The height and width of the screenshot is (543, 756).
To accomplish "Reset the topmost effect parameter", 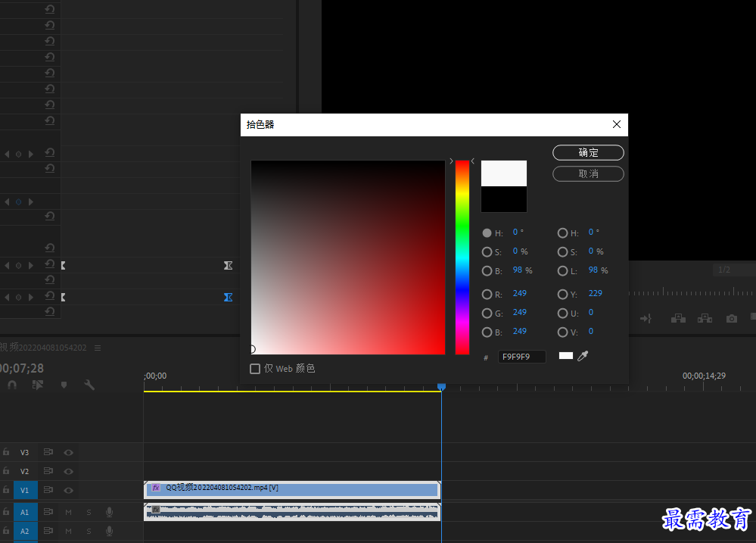I will [x=50, y=9].
